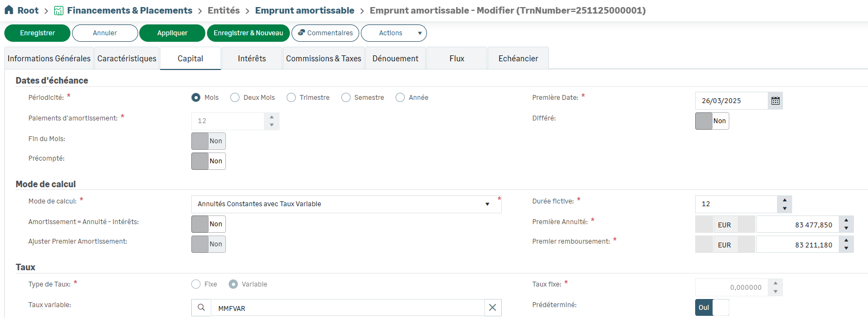Clear the MMFVAR value with the X icon
Image resolution: width=868 pixels, height=318 pixels.
click(x=493, y=308)
